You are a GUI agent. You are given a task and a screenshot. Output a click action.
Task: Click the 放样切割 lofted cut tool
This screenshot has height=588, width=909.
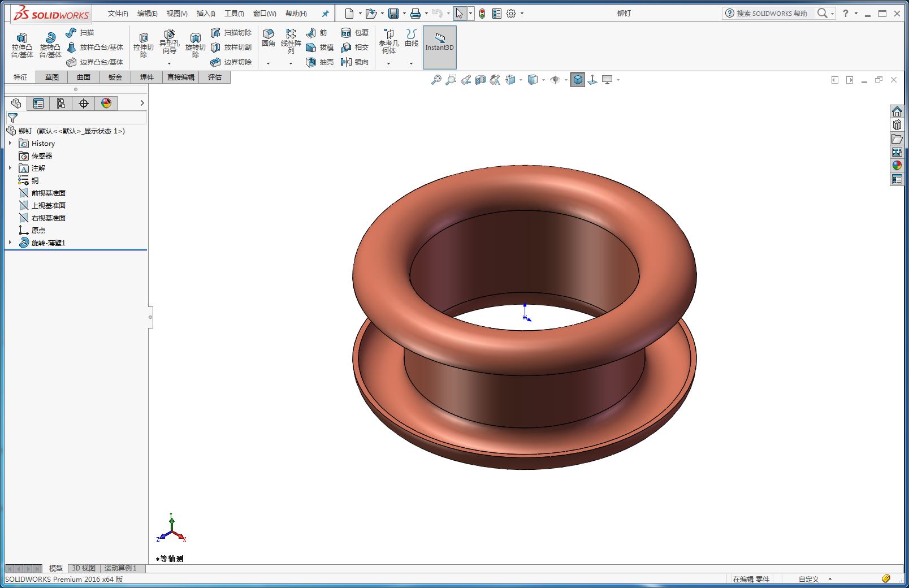(231, 47)
